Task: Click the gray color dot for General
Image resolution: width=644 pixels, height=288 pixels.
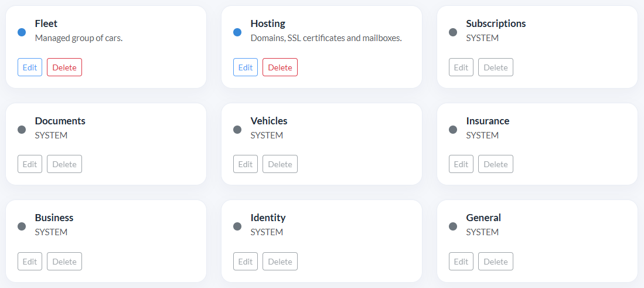Action: click(453, 226)
